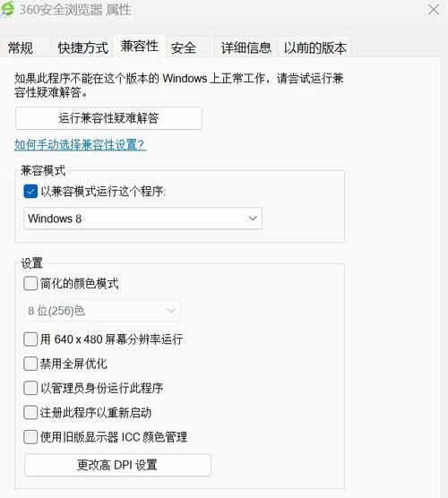This screenshot has height=498, width=448.
Task: Uncheck 以兼容模式运行这个程序 checkbox
Action: (x=30, y=192)
